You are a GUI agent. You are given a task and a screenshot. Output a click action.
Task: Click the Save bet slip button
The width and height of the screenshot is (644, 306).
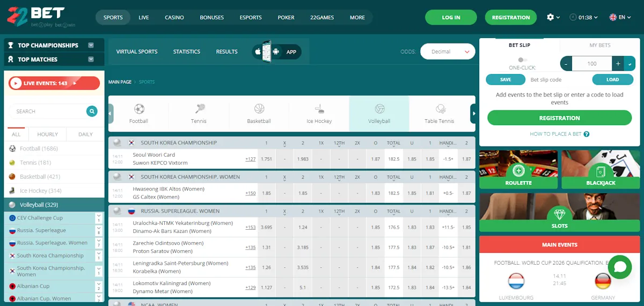[x=506, y=79]
